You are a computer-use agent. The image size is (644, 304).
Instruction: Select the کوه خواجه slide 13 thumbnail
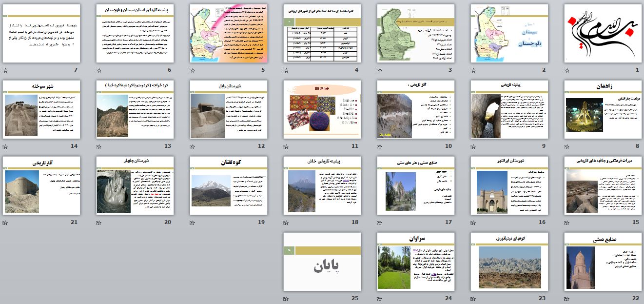point(135,110)
